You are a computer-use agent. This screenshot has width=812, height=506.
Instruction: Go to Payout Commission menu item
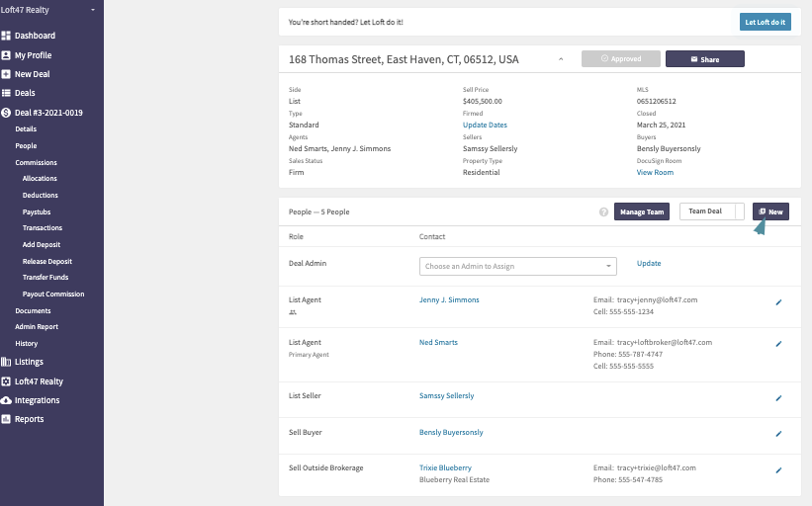point(53,294)
